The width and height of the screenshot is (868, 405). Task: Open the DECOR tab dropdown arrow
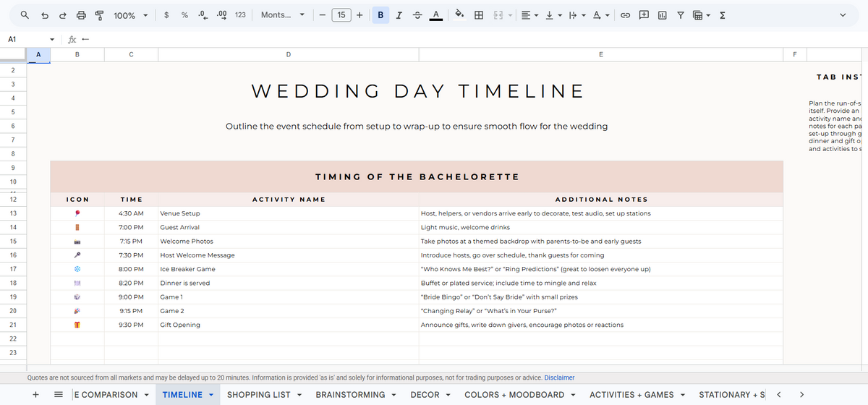coord(448,395)
